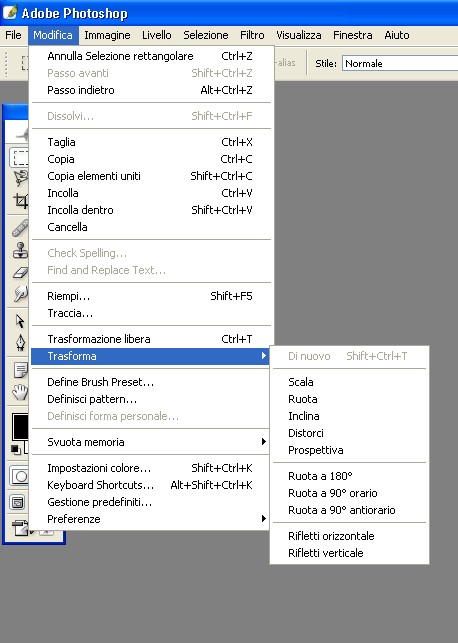Open Gestione predefiniti...

coord(150,502)
